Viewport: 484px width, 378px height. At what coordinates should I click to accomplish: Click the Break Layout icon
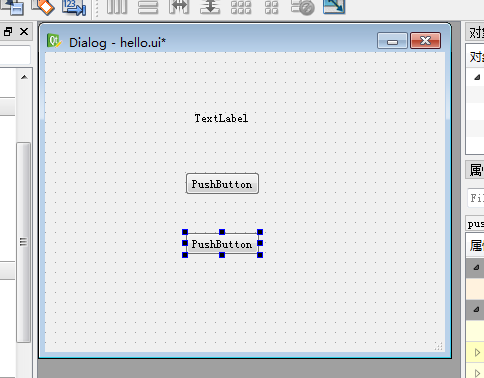pos(302,7)
